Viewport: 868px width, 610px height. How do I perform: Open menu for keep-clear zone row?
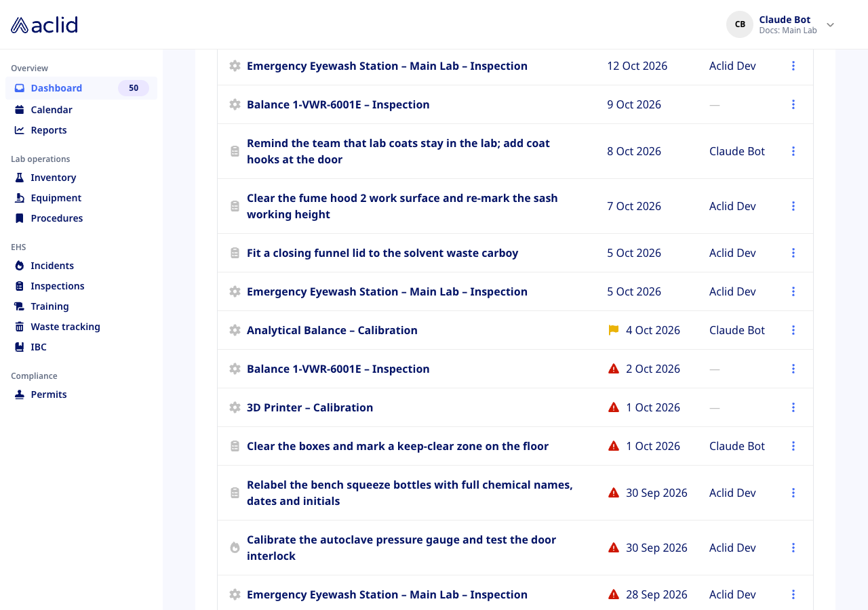793,446
